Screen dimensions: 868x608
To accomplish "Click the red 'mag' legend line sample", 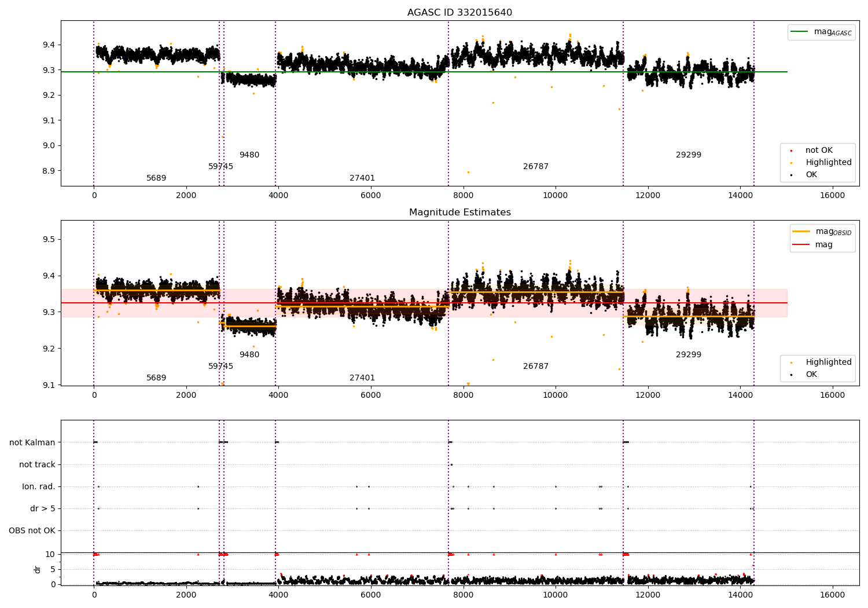I will 801,245.
